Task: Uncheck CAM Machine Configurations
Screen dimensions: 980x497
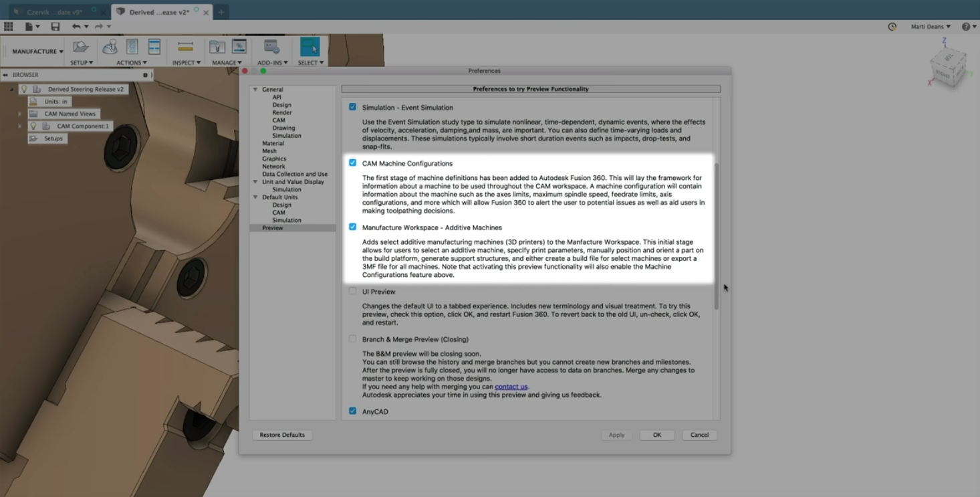Action: point(353,163)
